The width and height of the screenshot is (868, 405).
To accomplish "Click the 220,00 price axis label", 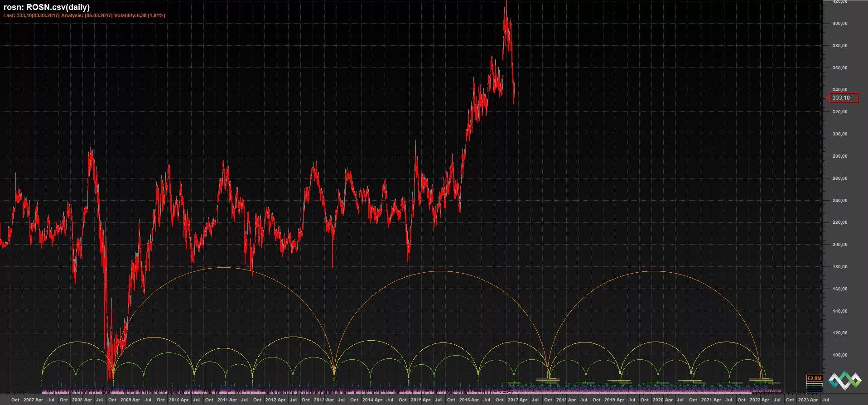I will tap(839, 222).
